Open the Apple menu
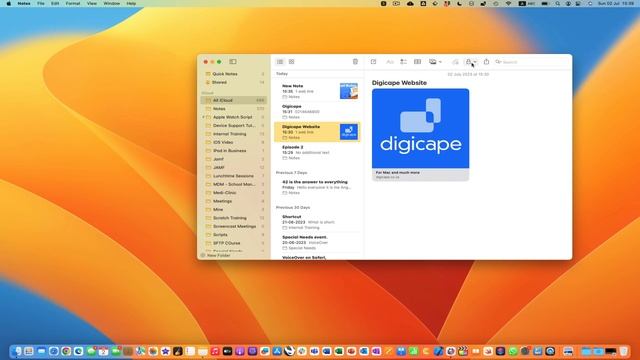Image resolution: width=640 pixels, height=360 pixels. 9,3
